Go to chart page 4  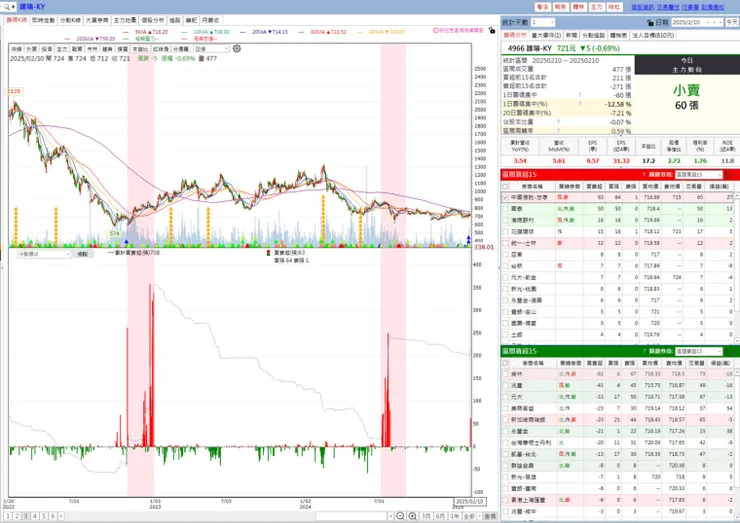tap(35, 516)
